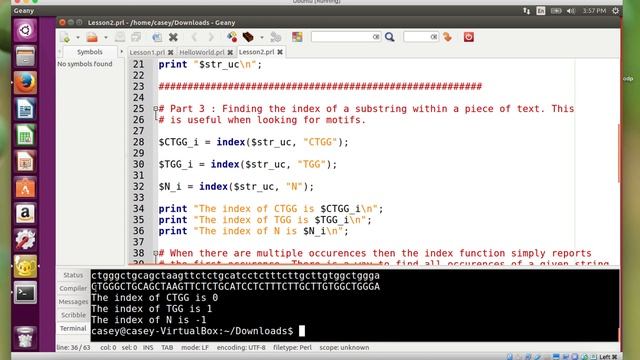The image size is (640, 360).
Task: Click the 'The index of TGG is 1' output
Action: click(151, 309)
